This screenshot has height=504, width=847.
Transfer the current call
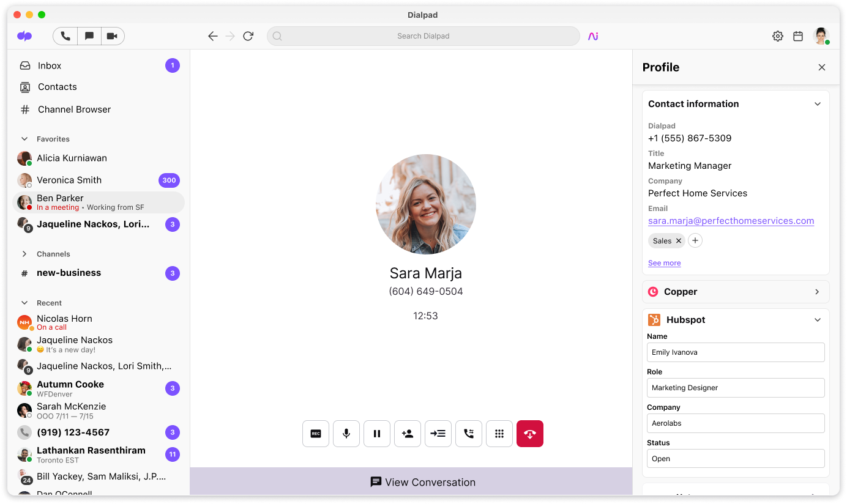click(x=438, y=433)
